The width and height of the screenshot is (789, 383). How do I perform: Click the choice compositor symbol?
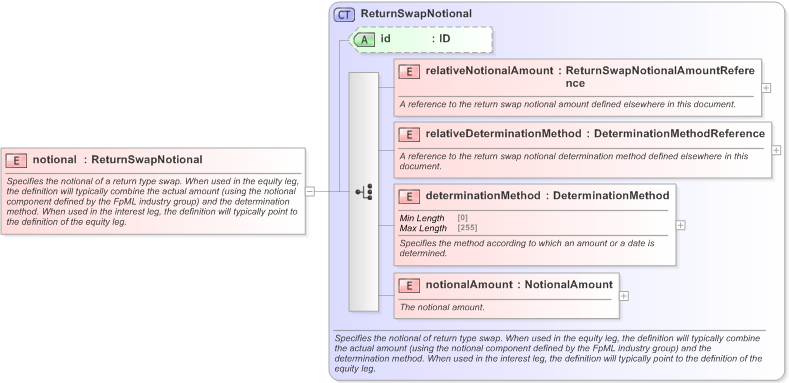pyautogui.click(x=364, y=192)
